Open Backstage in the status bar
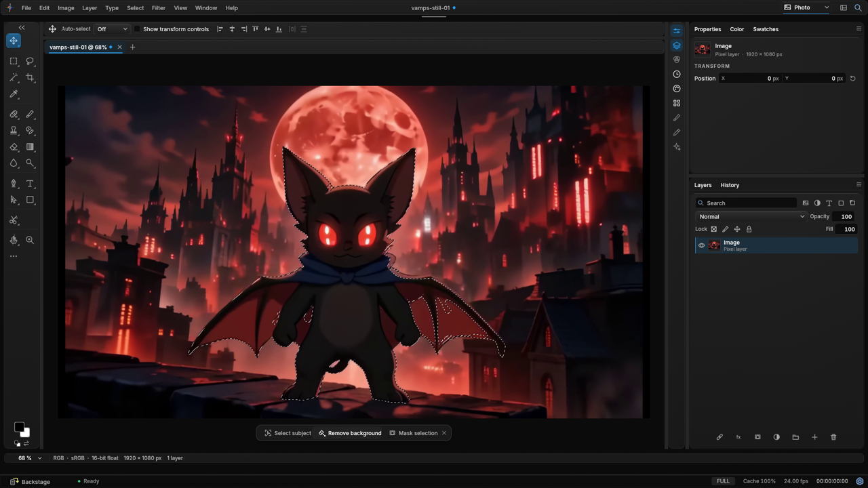The image size is (868, 488). click(x=30, y=481)
